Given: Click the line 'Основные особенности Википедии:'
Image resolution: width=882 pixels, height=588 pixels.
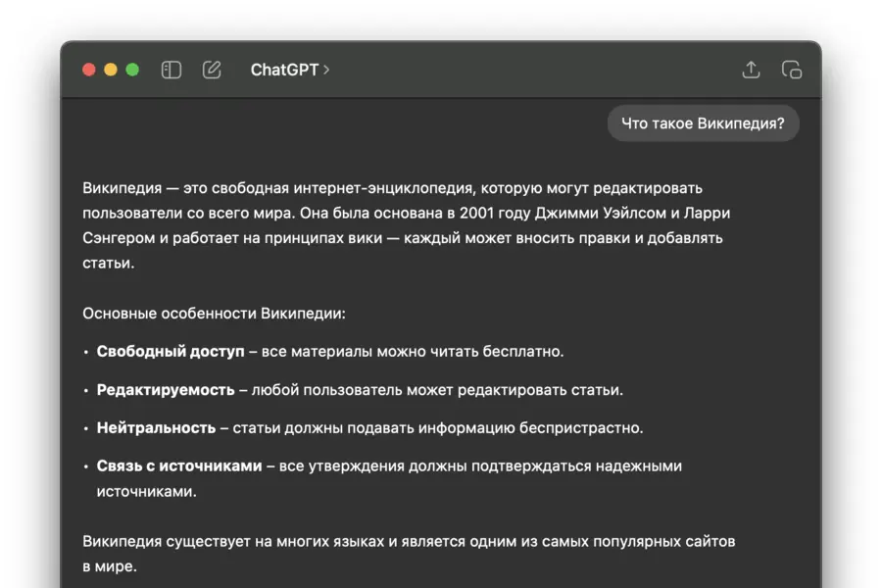Looking at the screenshot, I should point(214,314).
